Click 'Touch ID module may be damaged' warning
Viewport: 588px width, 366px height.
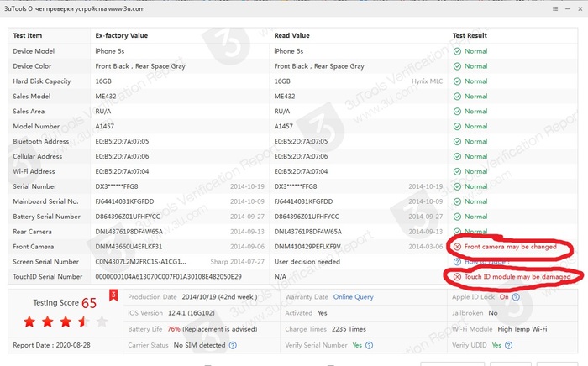[517, 276]
